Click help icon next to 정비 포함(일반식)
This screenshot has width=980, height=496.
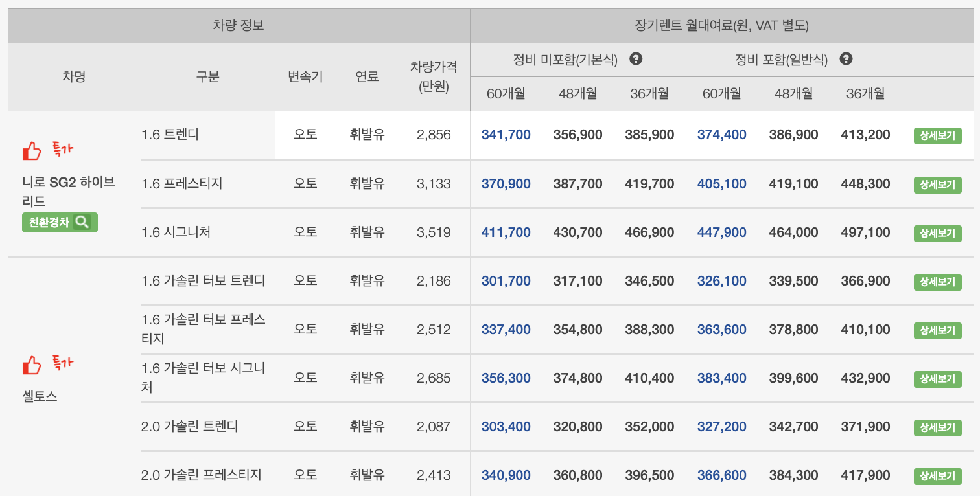click(846, 59)
